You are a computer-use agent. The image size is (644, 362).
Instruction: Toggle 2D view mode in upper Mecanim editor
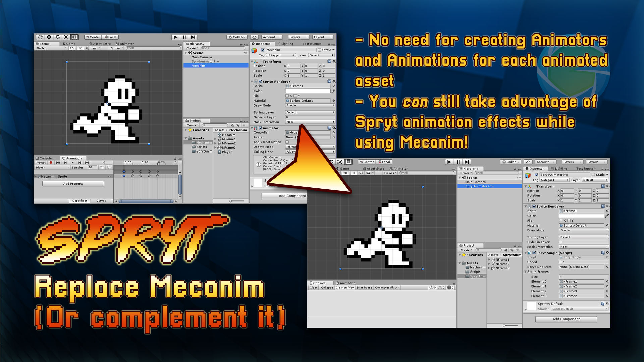72,48
